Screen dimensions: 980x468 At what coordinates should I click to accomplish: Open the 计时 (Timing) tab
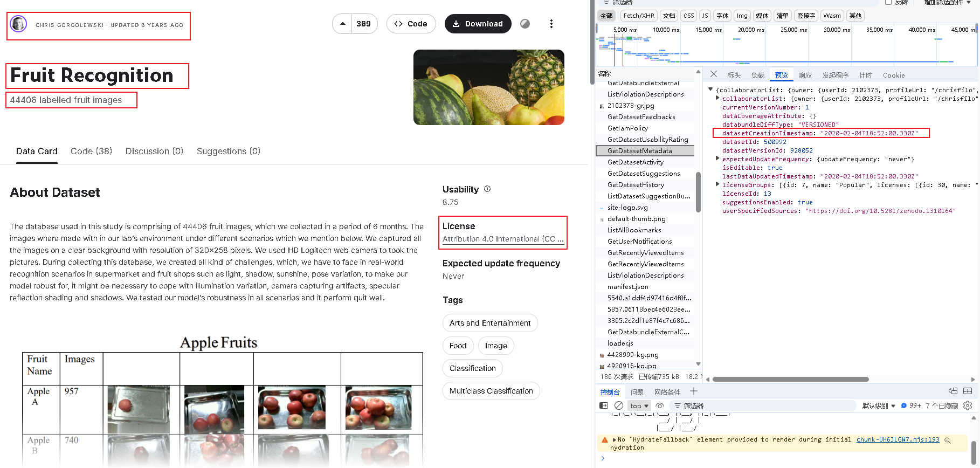866,75
